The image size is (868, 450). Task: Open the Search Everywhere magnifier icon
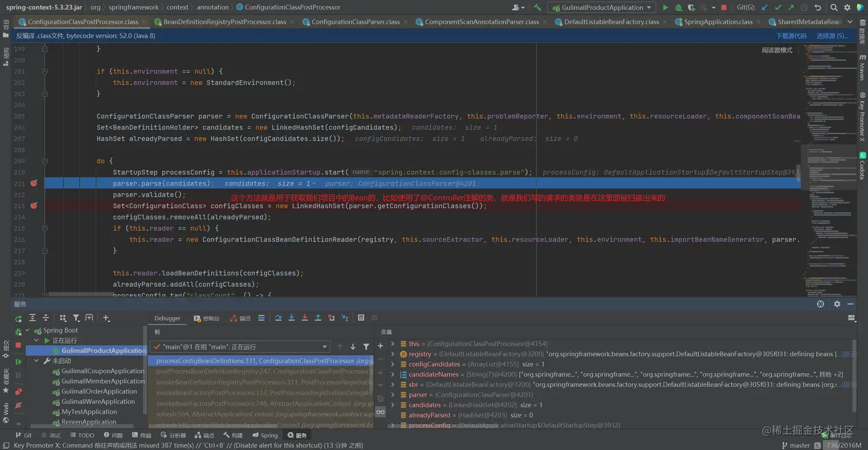tap(834, 7)
